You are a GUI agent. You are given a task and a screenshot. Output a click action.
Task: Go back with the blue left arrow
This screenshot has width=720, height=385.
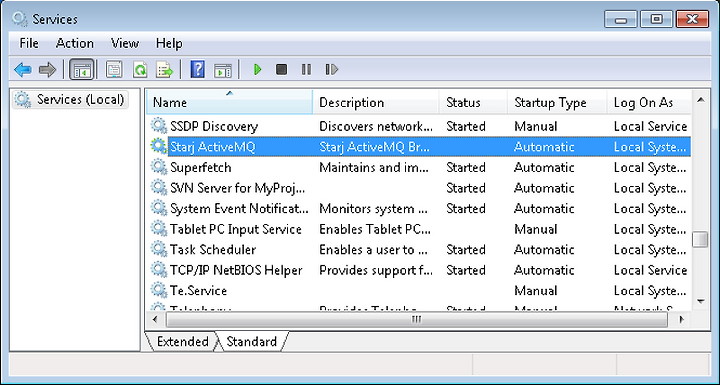[x=22, y=70]
